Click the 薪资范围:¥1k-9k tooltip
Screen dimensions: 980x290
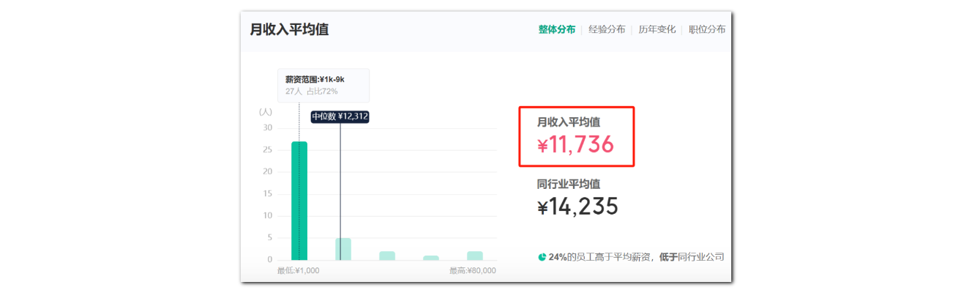point(323,85)
